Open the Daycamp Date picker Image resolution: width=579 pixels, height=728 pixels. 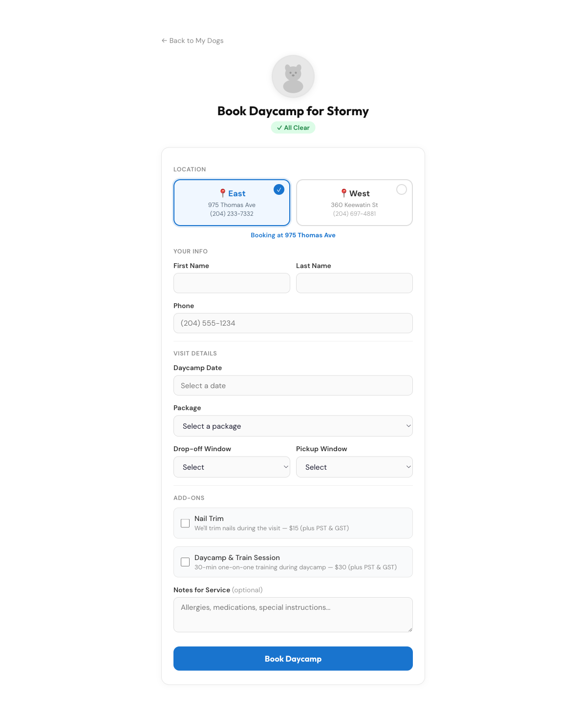tap(293, 385)
